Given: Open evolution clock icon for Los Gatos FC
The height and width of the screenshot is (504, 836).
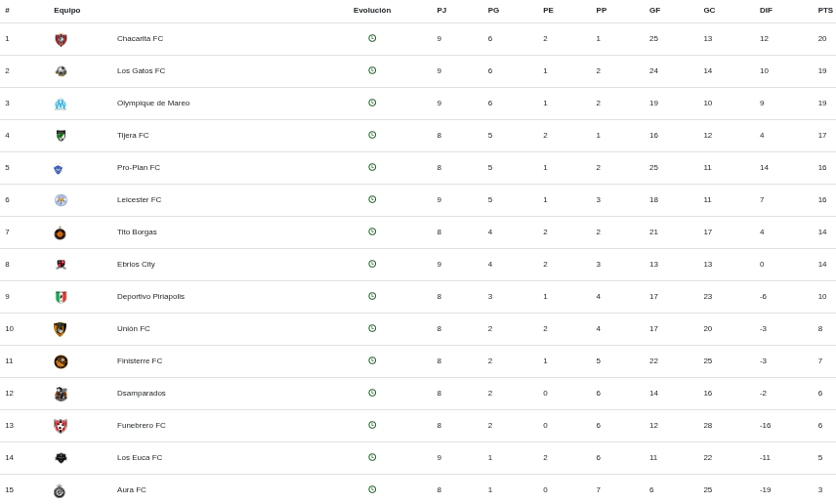Looking at the screenshot, I should coord(372,70).
